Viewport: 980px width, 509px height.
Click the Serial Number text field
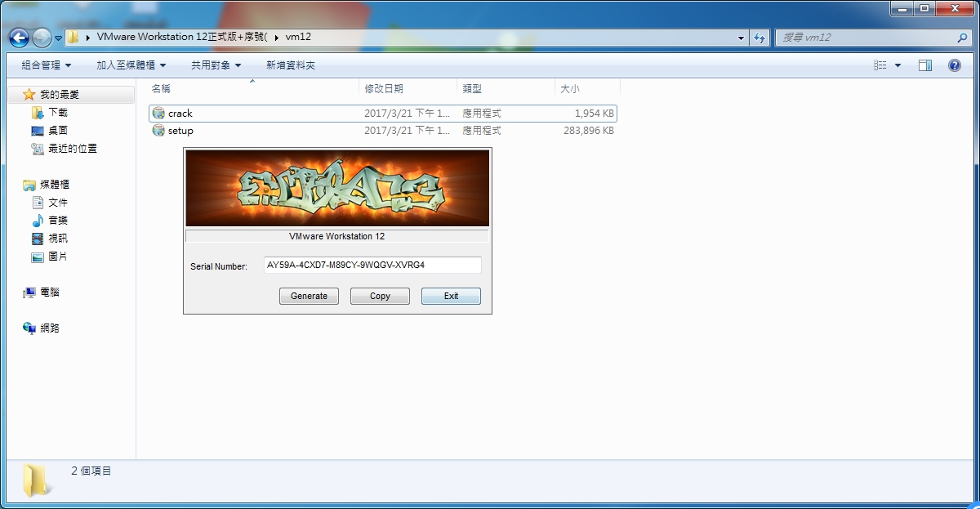(372, 265)
